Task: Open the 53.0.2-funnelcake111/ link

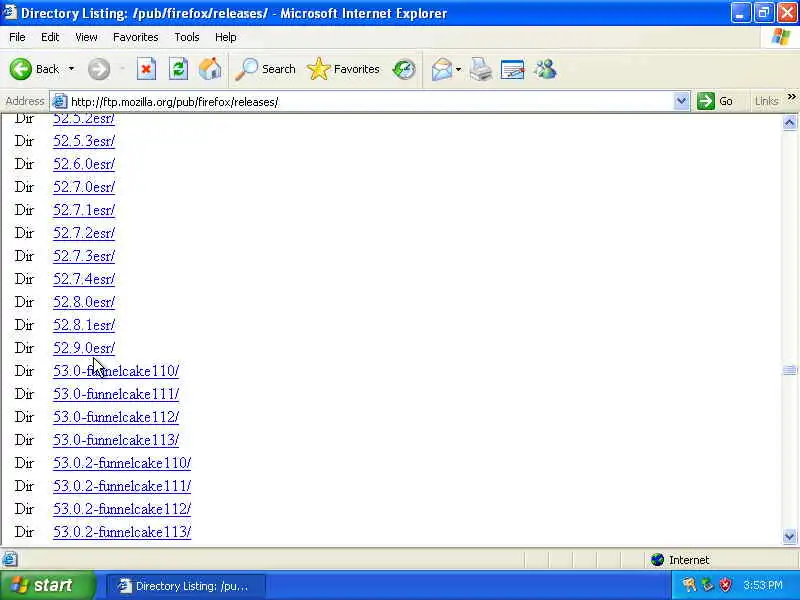Action: coord(122,486)
